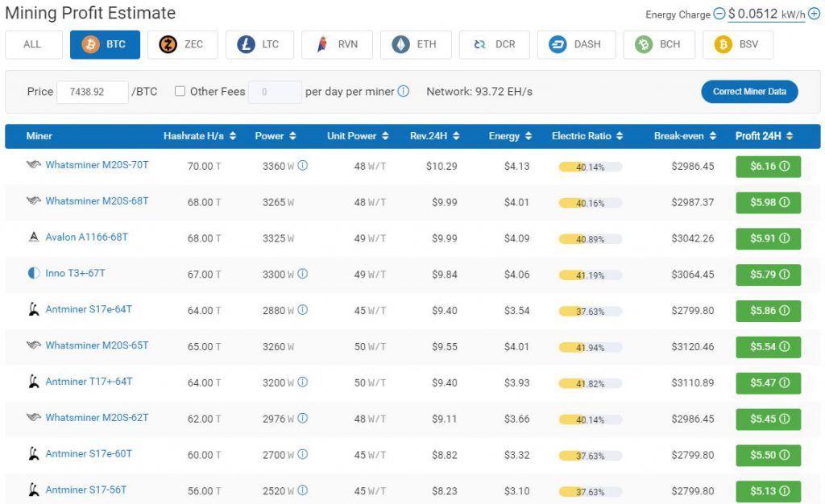Open the Antminer T17+-64T link

pyautogui.click(x=89, y=382)
